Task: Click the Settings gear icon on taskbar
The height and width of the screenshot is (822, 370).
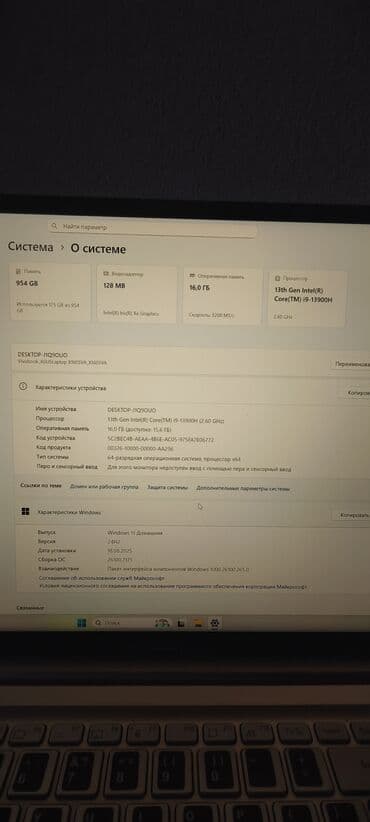Action: pyautogui.click(x=214, y=623)
